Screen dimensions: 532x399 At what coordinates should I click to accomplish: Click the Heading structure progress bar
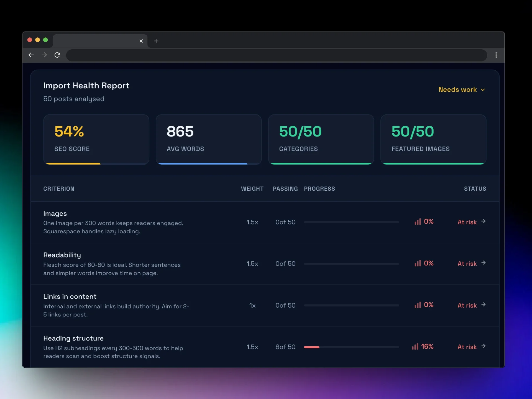(x=351, y=347)
